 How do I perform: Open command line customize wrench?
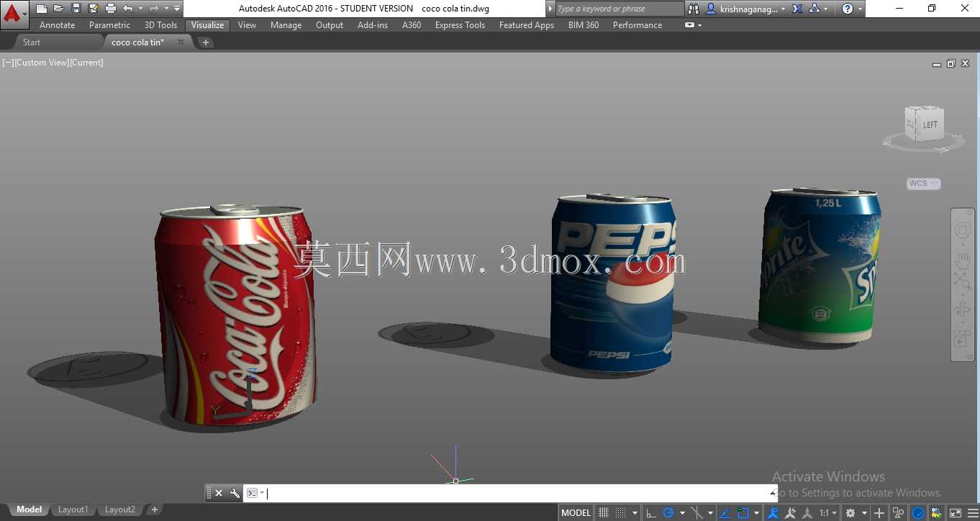pyautogui.click(x=235, y=493)
